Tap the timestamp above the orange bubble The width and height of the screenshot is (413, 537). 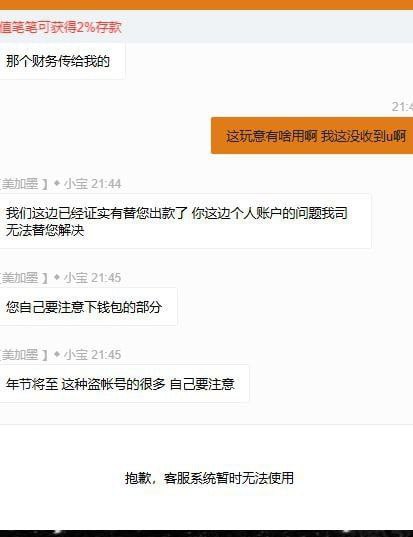coord(402,107)
